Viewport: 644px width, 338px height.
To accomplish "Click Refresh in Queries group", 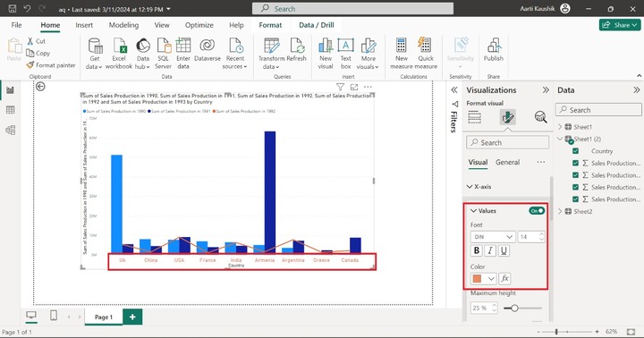I will coord(297,50).
